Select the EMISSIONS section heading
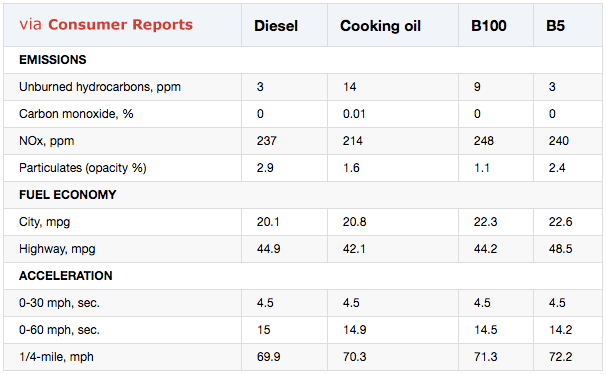606x374 pixels. [x=53, y=60]
